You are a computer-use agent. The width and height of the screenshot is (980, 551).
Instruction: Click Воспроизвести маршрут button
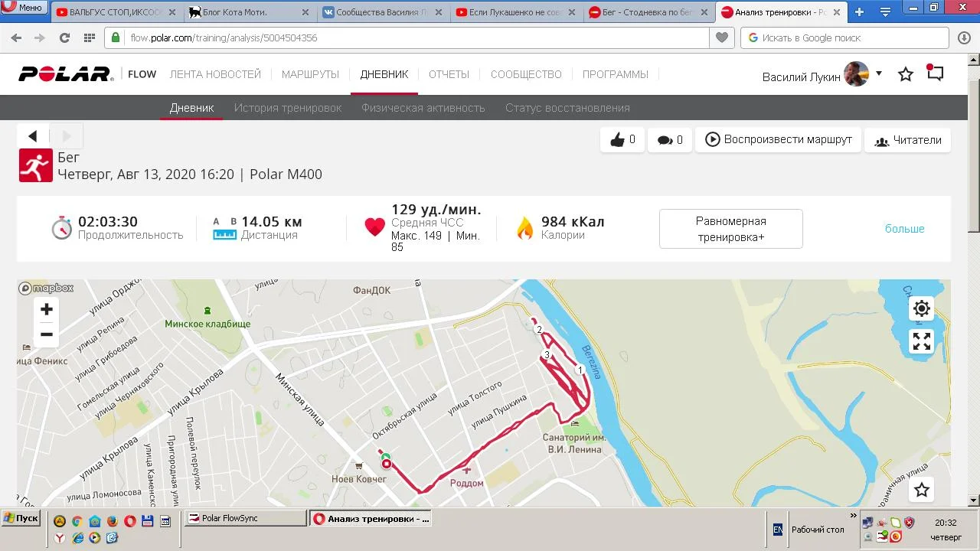pos(778,140)
